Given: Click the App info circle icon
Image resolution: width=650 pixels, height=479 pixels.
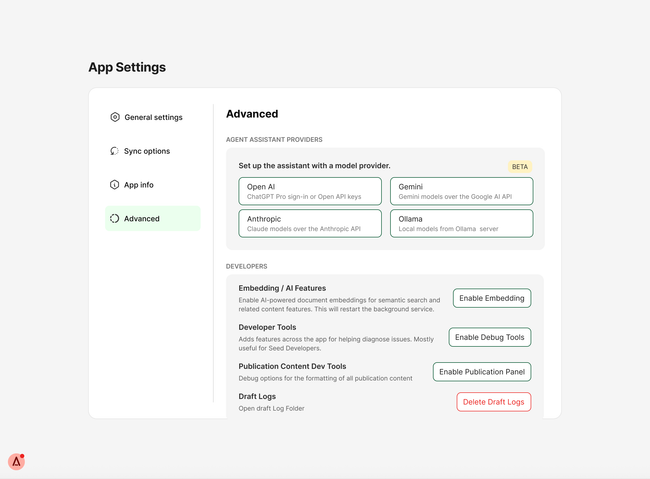Looking at the screenshot, I should (115, 185).
